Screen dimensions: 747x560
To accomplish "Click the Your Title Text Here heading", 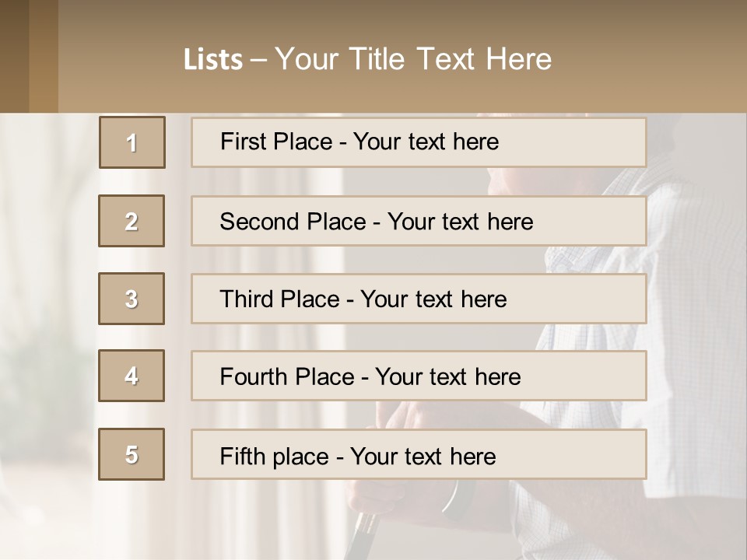I will pos(413,59).
